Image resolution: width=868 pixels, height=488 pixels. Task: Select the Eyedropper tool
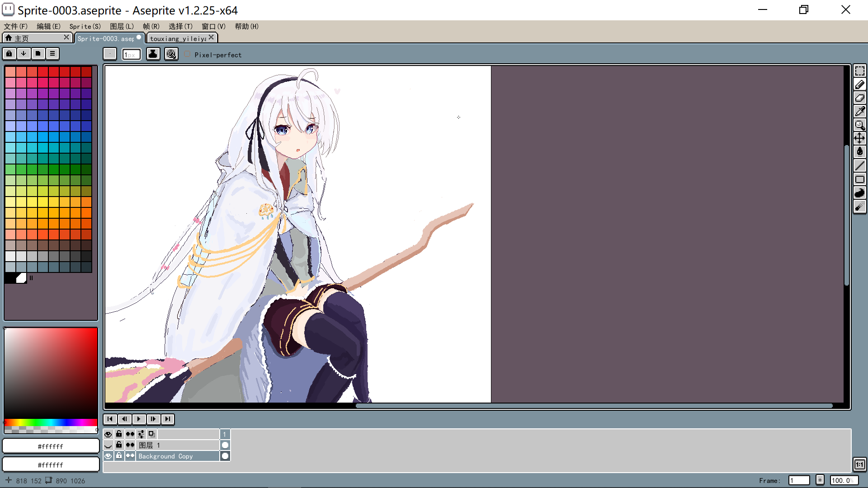[859, 112]
